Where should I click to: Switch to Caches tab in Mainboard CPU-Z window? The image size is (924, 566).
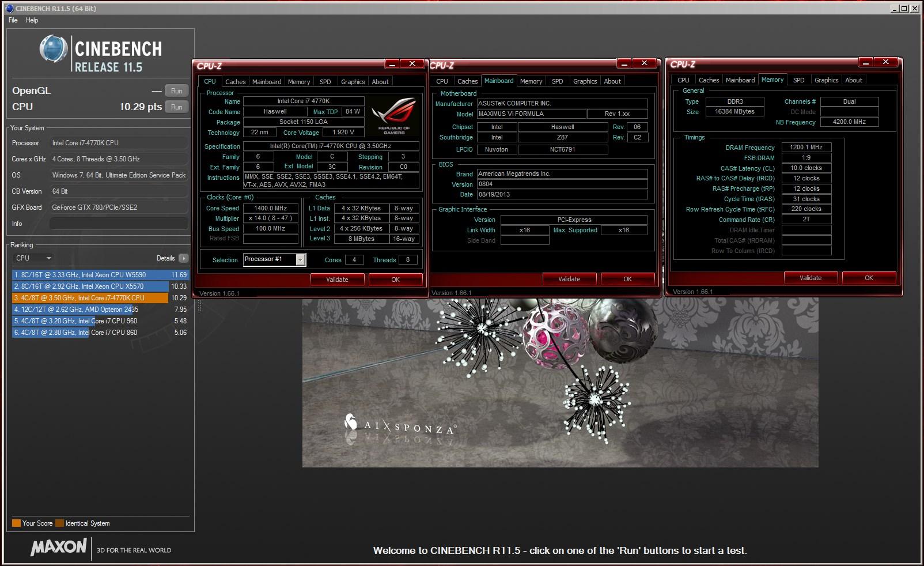point(467,81)
